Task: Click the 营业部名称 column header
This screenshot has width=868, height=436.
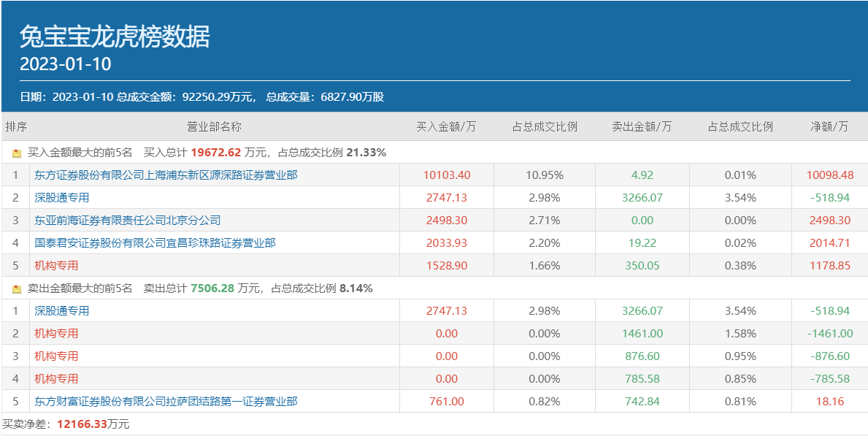Action: (x=214, y=127)
